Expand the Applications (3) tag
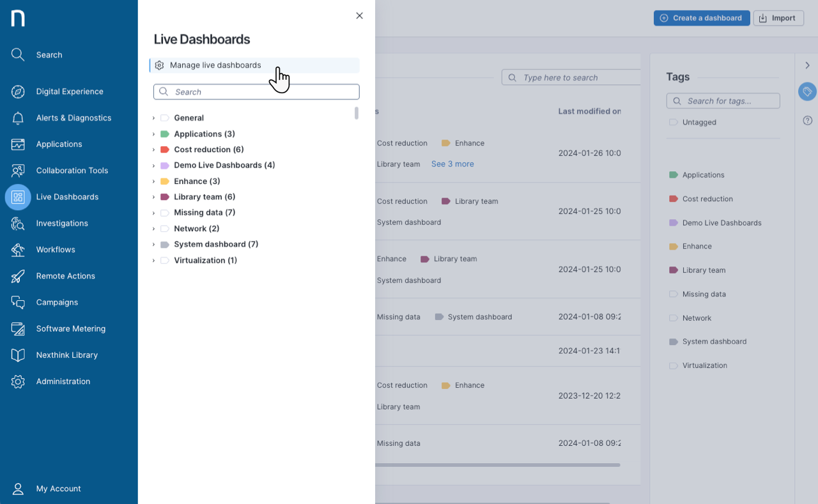This screenshot has height=504, width=818. coord(153,134)
